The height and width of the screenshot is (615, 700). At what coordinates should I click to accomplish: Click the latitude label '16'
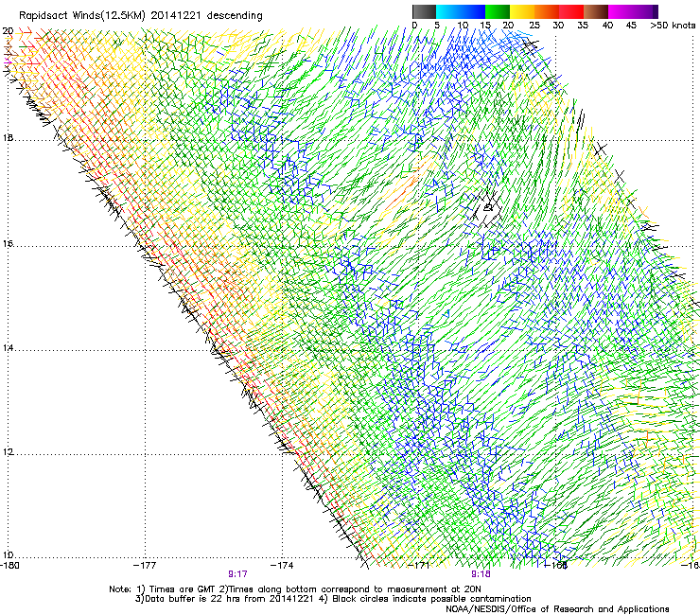coord(8,244)
